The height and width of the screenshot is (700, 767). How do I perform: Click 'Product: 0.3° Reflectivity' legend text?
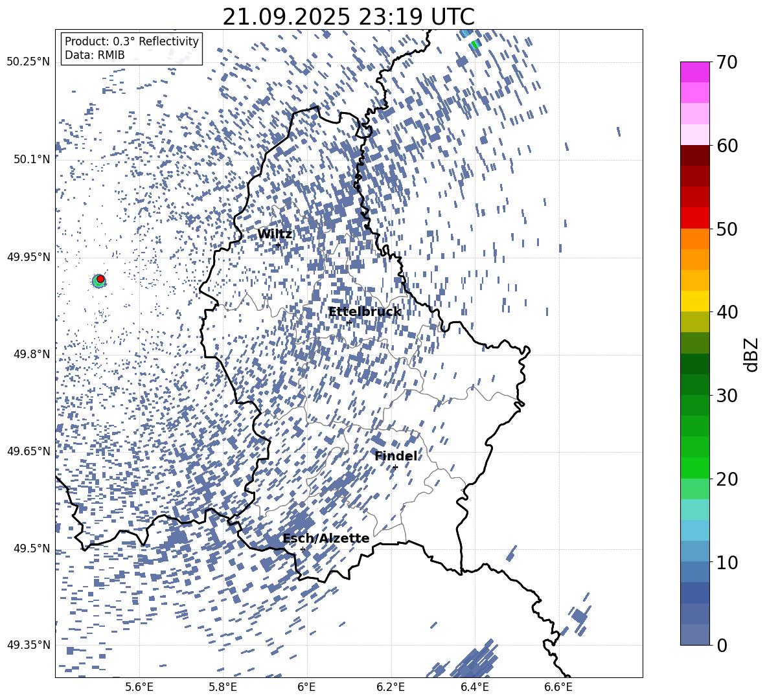[132, 41]
